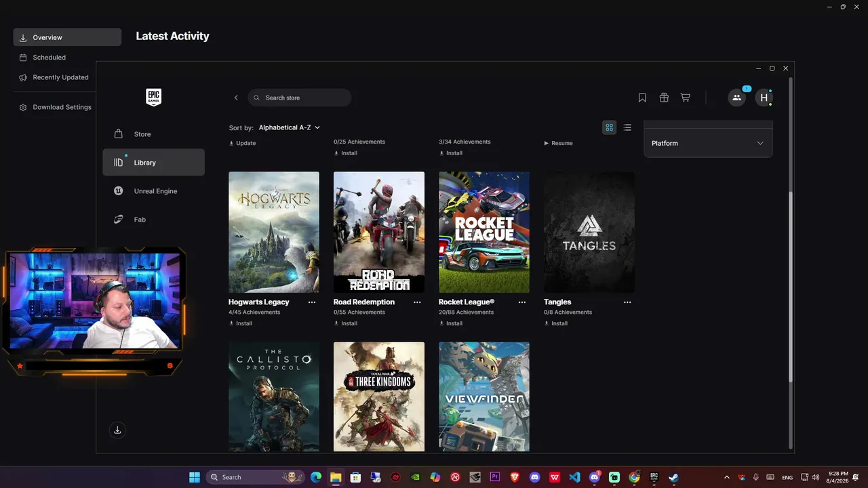Open the taskbar clock showing 9:28 PM
Screen dimensions: 868x488
(837, 477)
